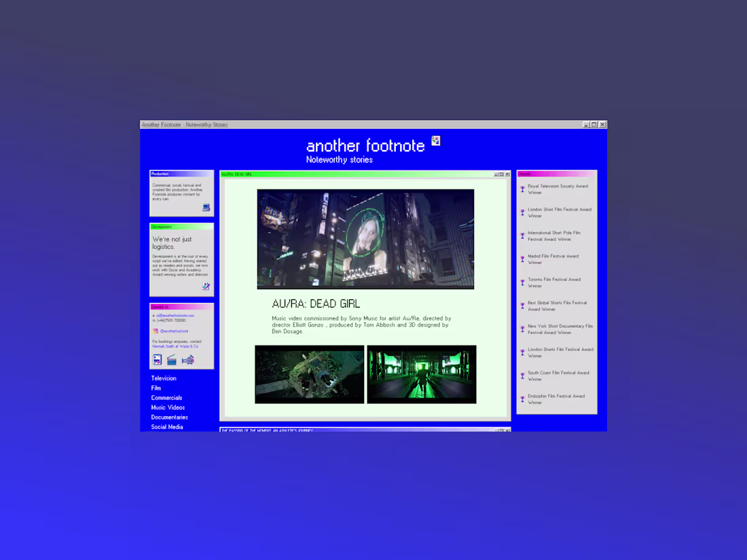747x560 pixels.
Task: Open the floating wreckage video still thumbnail
Action: [309, 374]
